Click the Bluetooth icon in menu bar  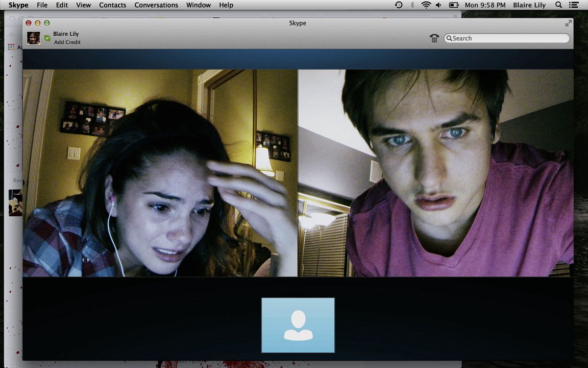coord(412,5)
